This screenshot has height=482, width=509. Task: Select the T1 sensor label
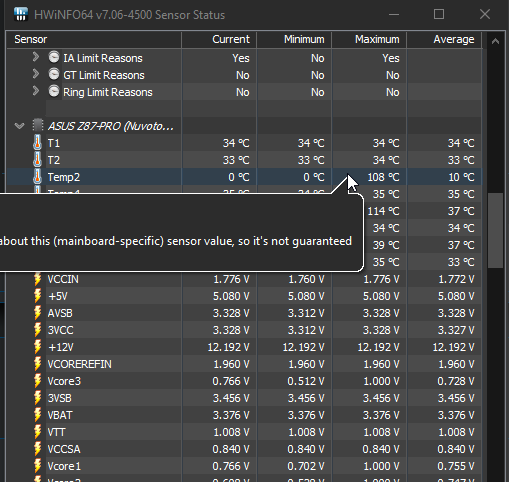pyautogui.click(x=54, y=143)
